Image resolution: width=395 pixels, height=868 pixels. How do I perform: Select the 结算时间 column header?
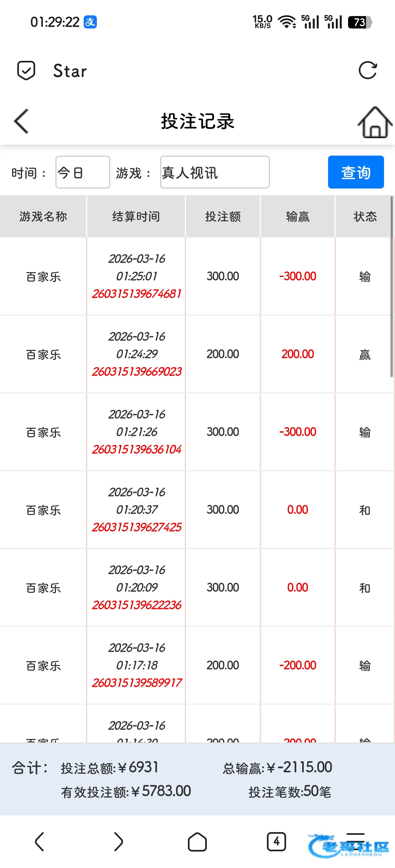click(136, 216)
